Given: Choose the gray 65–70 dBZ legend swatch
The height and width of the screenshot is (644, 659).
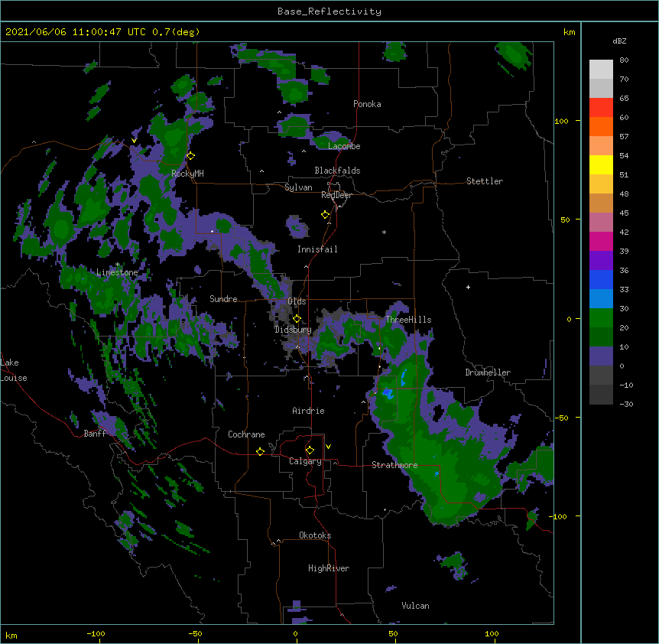Looking at the screenshot, I should click(x=601, y=89).
